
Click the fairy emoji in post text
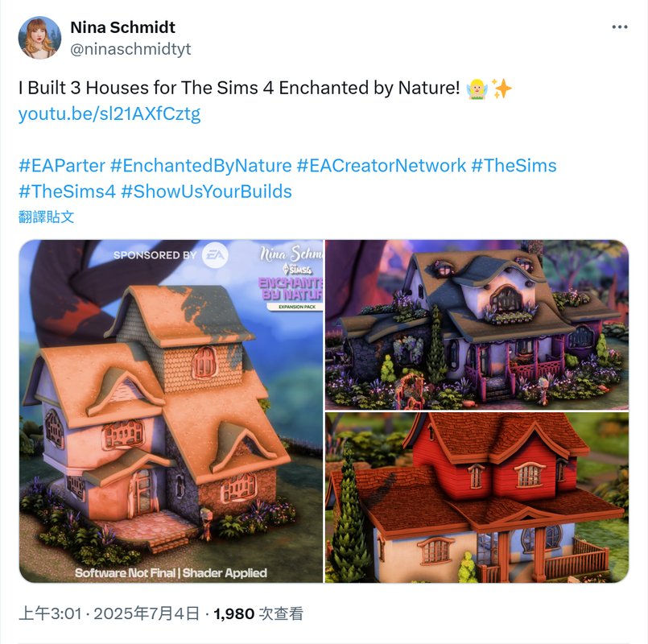477,89
